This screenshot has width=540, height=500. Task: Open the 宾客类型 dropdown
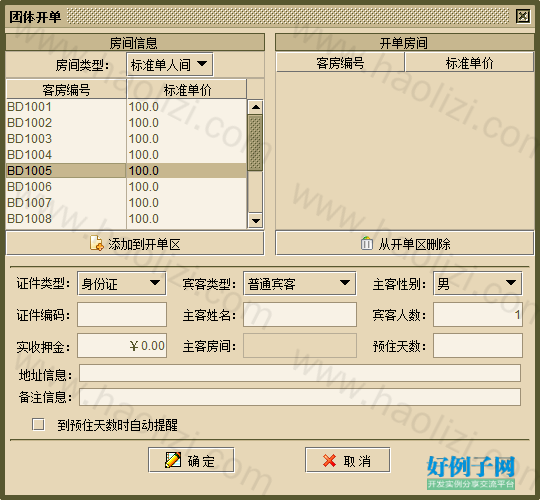(x=300, y=283)
